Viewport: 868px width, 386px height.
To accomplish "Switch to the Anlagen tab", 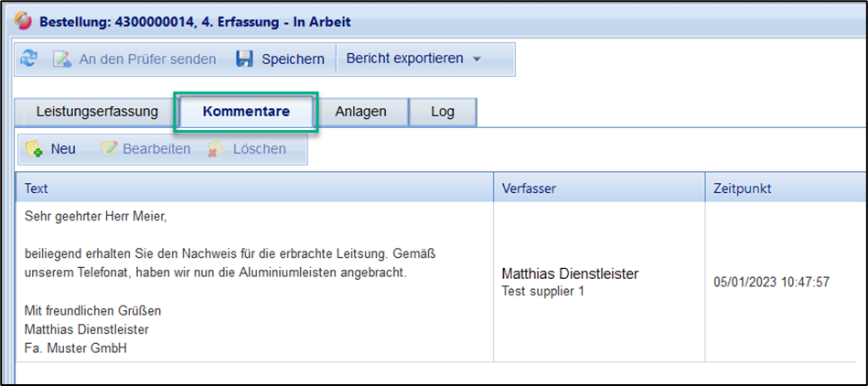I will (x=360, y=112).
